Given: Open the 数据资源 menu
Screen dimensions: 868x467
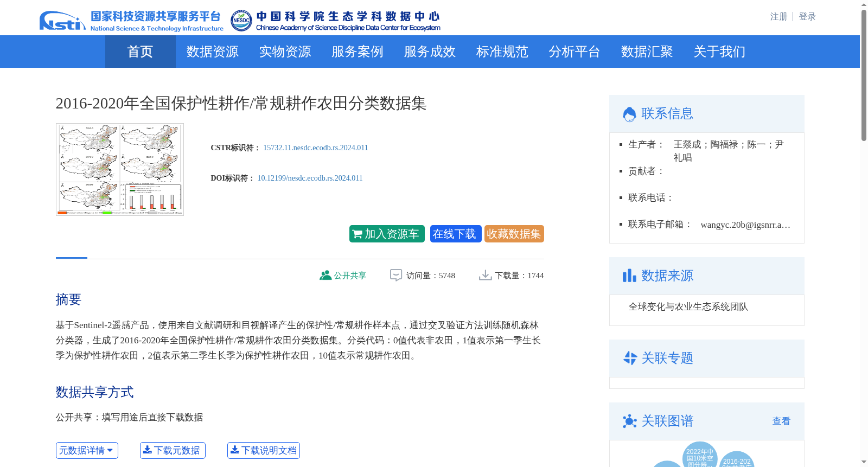Looking at the screenshot, I should pos(212,52).
